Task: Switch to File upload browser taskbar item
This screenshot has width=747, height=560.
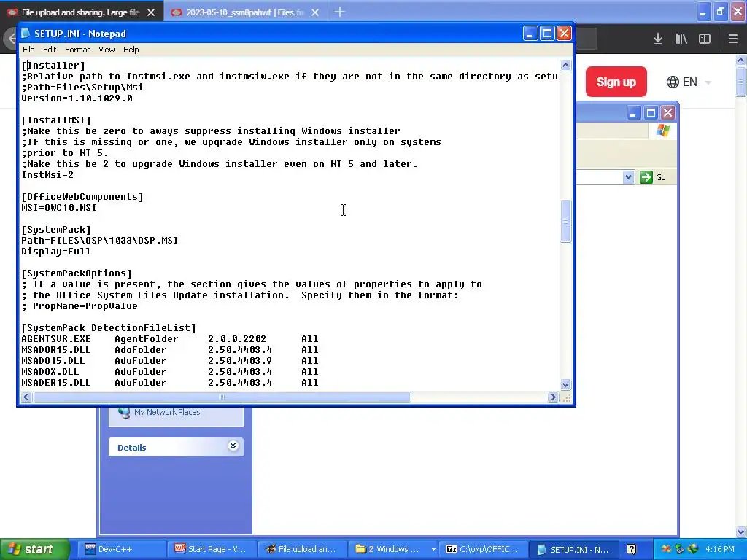Action: (303, 549)
